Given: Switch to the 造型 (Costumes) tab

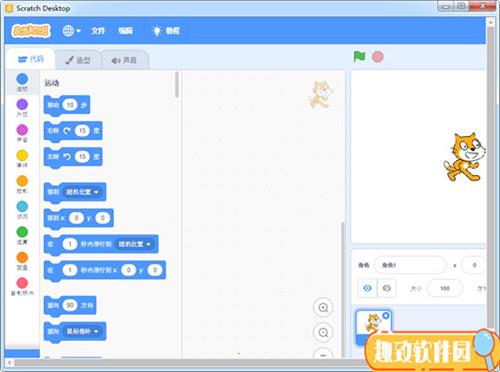Looking at the screenshot, I should (78, 60).
